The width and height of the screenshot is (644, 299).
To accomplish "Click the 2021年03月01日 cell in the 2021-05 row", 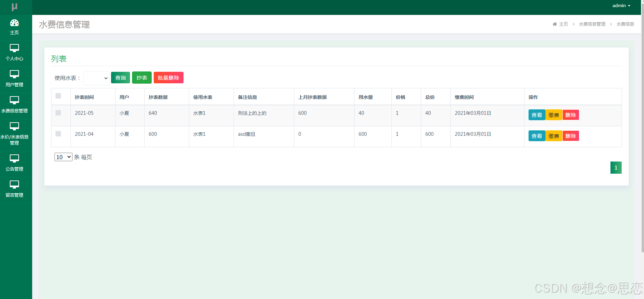I will 473,113.
